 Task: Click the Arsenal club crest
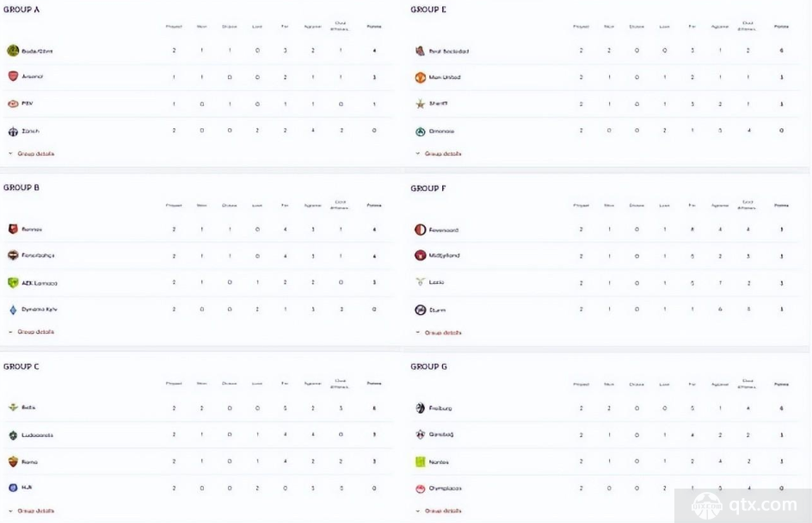pos(13,76)
